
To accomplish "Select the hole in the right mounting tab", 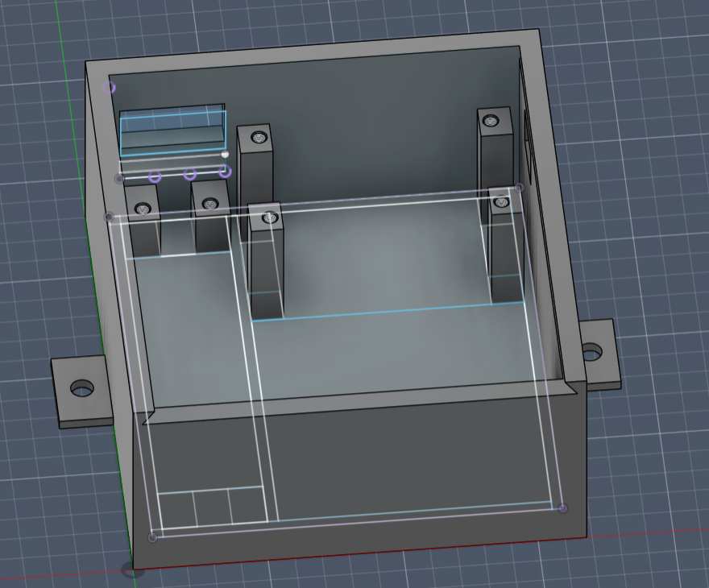I will [591, 352].
